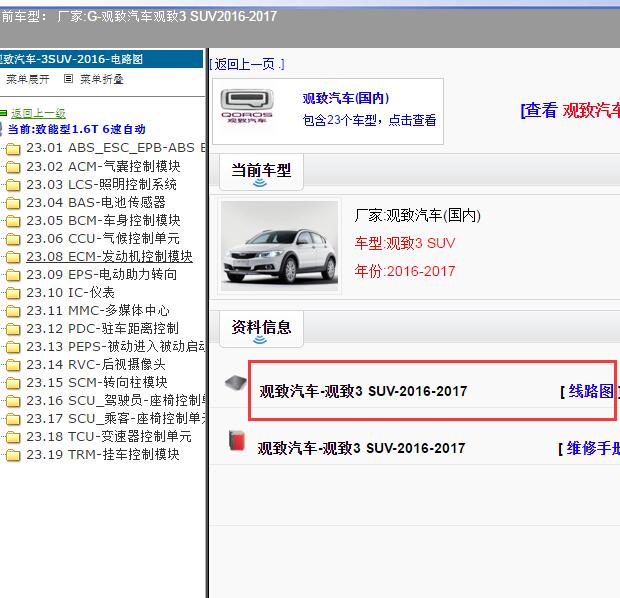This screenshot has height=598, width=620.
Task: Click 菜单折叠 to collapse all menus
Action: pos(102,79)
